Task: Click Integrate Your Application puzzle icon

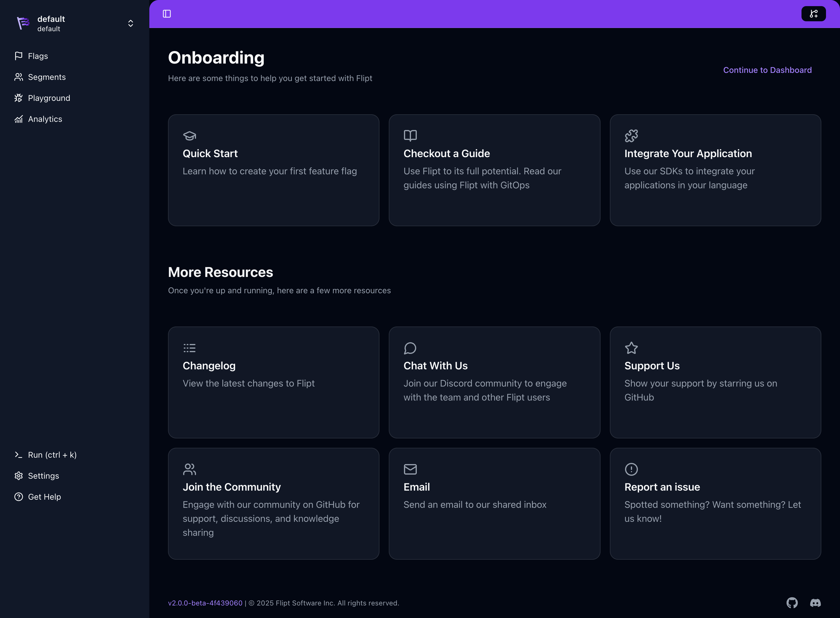Action: [631, 136]
